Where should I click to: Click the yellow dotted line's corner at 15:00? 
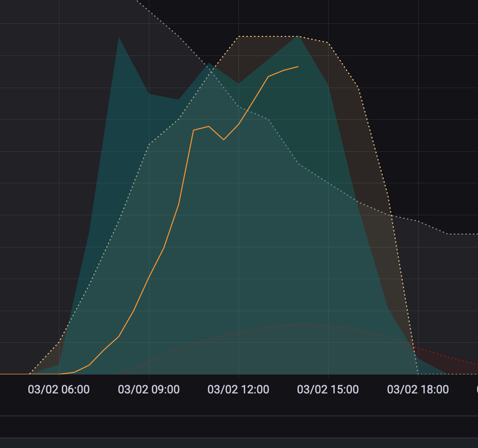pyautogui.click(x=328, y=43)
